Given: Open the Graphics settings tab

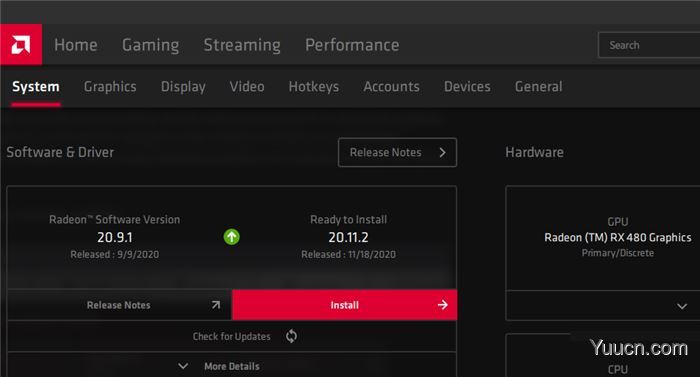Looking at the screenshot, I should tap(110, 87).
